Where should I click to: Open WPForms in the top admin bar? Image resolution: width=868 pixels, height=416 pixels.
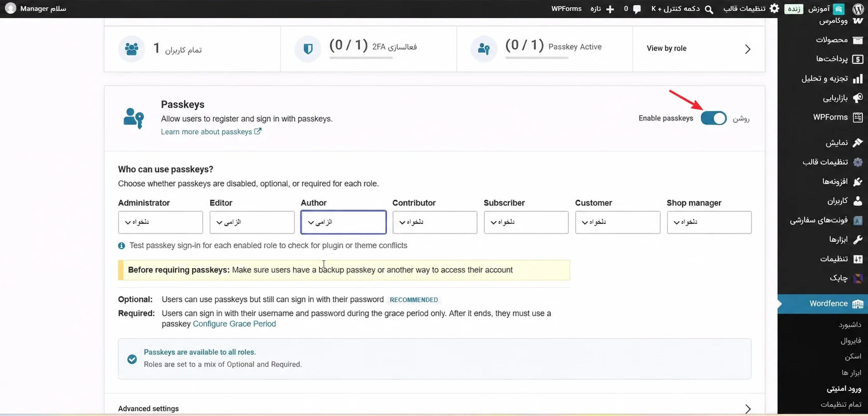pyautogui.click(x=566, y=9)
